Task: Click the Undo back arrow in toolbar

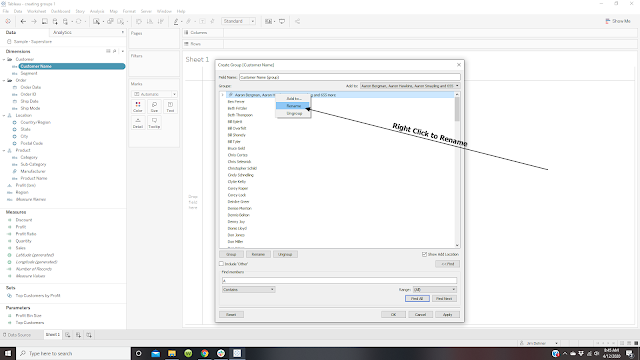Action: 23,21
